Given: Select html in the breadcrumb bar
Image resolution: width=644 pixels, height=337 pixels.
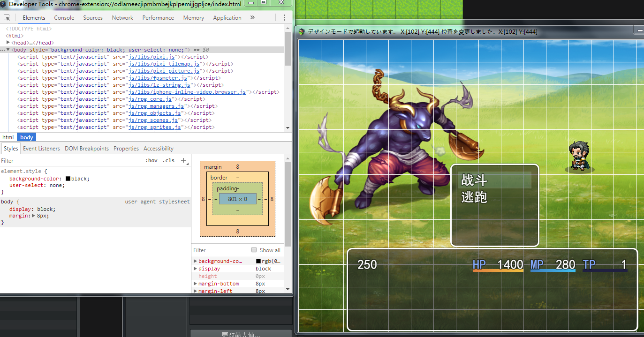Looking at the screenshot, I should [8, 137].
